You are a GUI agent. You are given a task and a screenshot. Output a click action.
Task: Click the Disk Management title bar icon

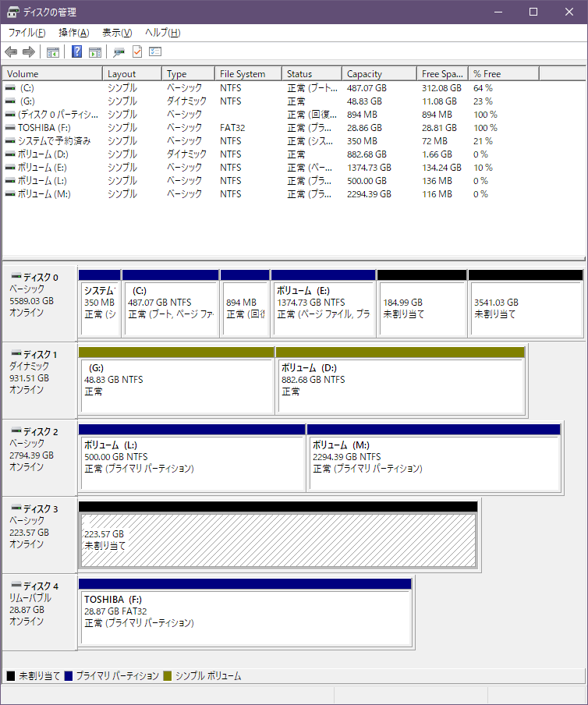coord(13,12)
